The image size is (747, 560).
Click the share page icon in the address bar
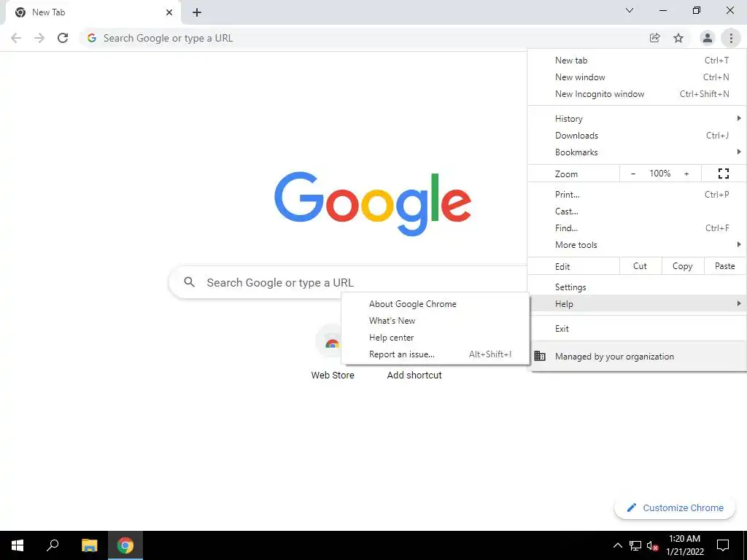click(x=654, y=38)
